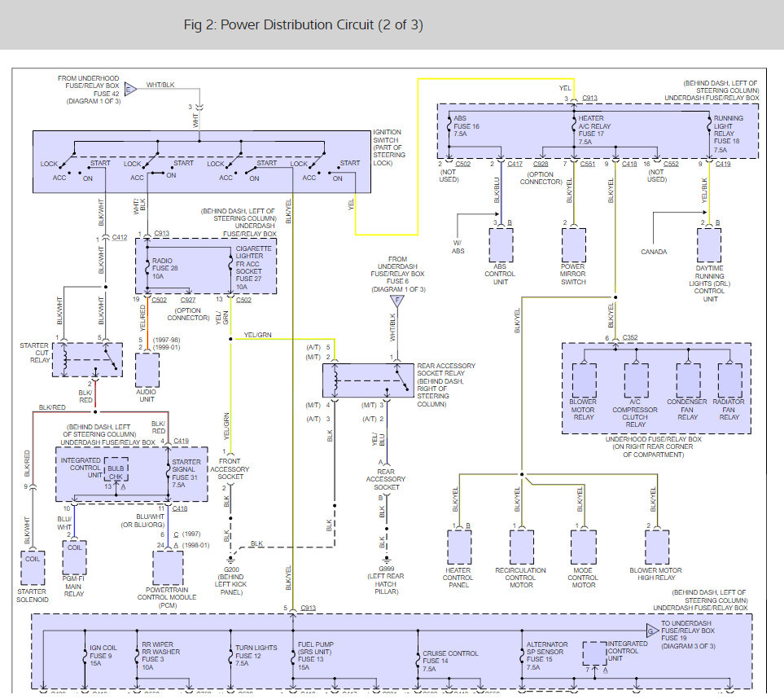784x699 pixels.
Task: Click the STARTER SIGNAL FUSE 31 label
Action: click(x=186, y=473)
